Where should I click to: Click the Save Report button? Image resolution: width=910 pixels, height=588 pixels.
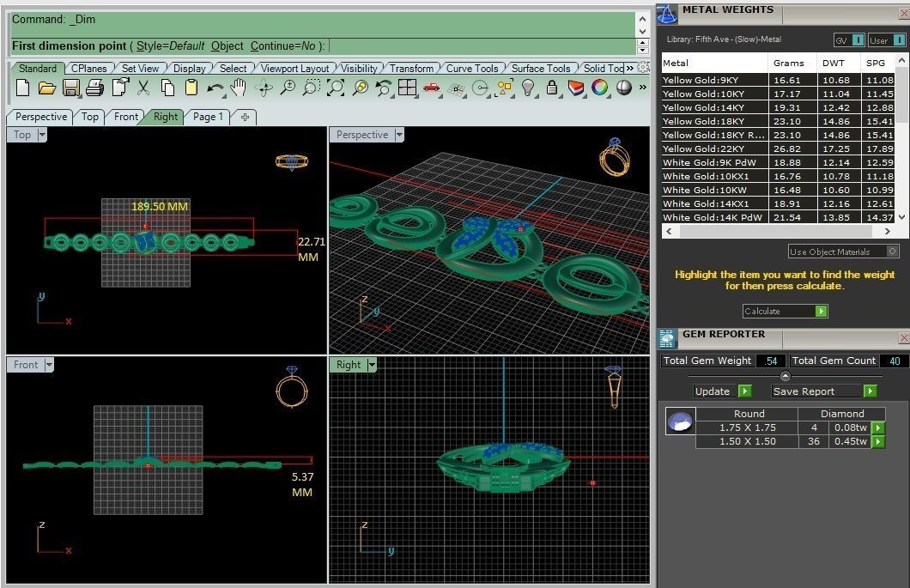tap(823, 391)
